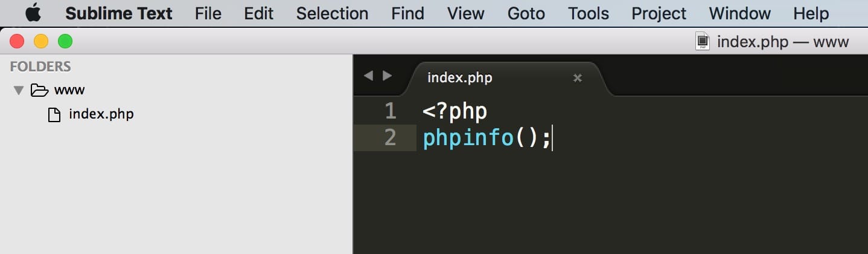Open the File menu
Screen dimensions: 868x254
pyautogui.click(x=208, y=13)
